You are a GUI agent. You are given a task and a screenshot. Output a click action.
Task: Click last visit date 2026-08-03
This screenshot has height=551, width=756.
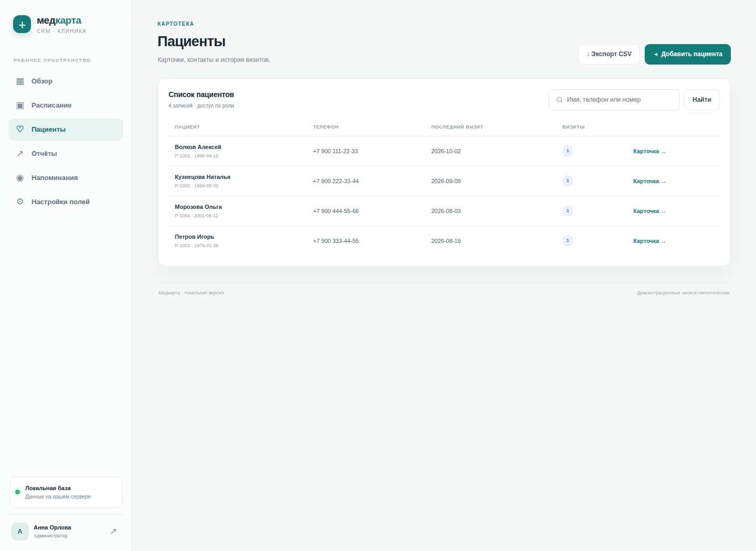click(446, 211)
